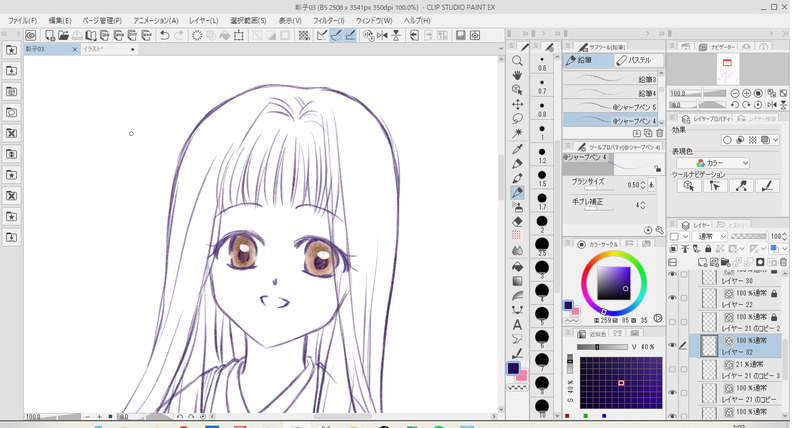Adjust the 手ブレ補正 stabilization stepper

(642, 205)
